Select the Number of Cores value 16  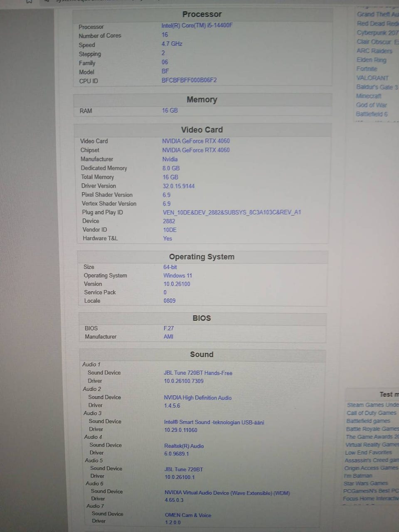click(x=165, y=35)
